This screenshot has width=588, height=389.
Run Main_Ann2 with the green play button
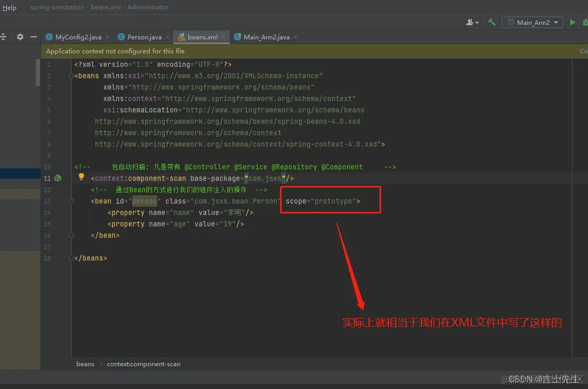(x=572, y=22)
